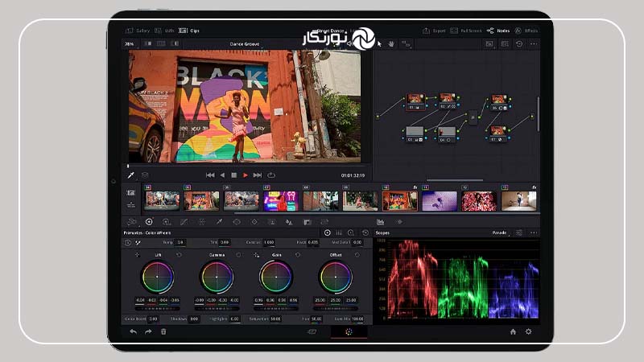Select the highlighted mural clip thumbnail
Screen dimensions: 644x362
point(399,200)
